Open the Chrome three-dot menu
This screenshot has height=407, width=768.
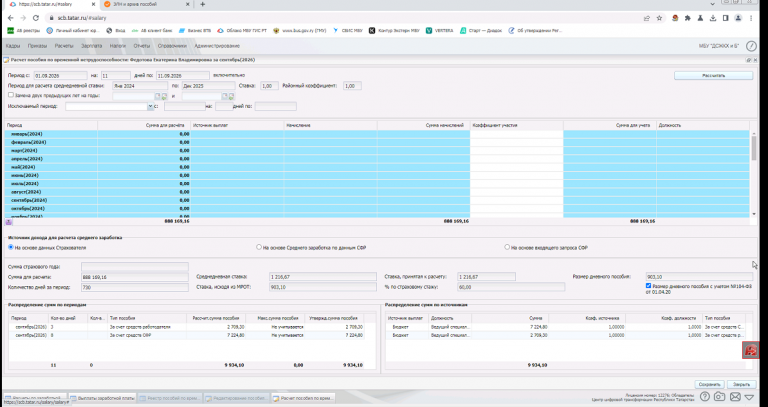pyautogui.click(x=751, y=18)
